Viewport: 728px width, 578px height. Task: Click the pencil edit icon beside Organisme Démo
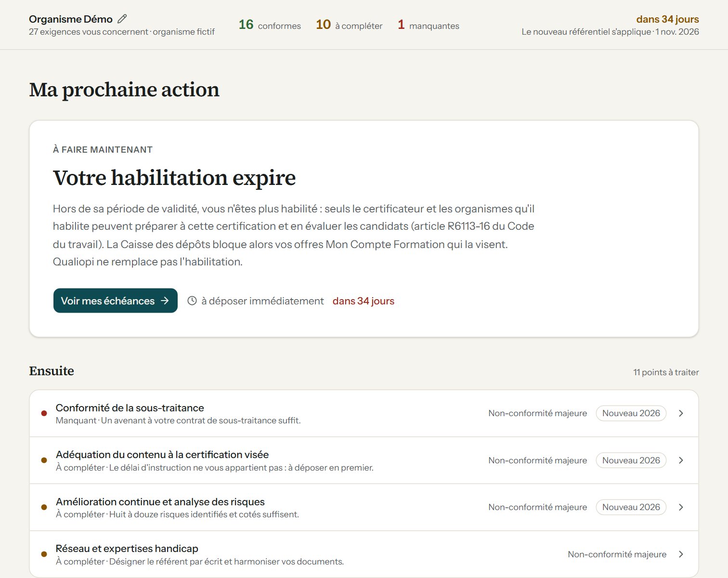pyautogui.click(x=122, y=19)
